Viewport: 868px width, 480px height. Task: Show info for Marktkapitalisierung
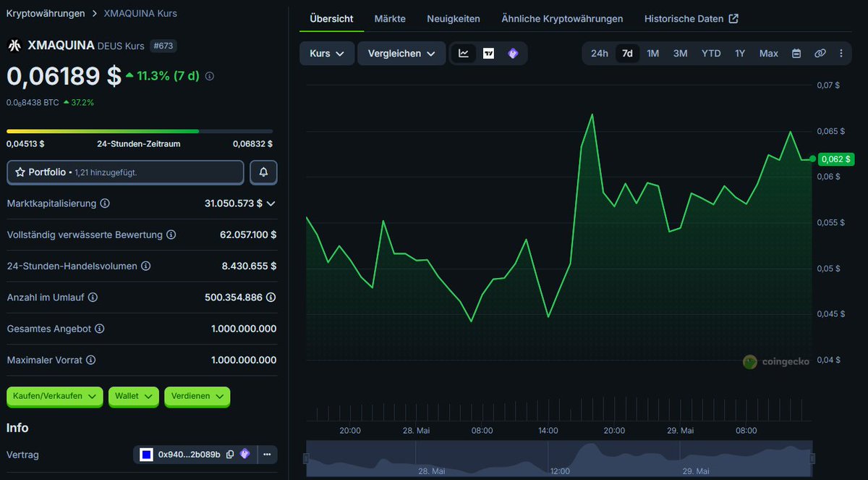105,203
